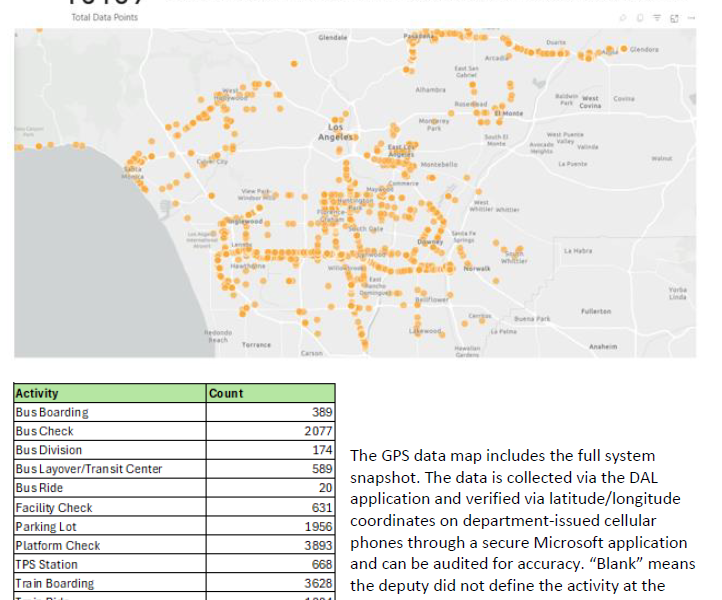Click the pin visual icon above map
Viewport: 722px width, 600px height.
coord(624,18)
